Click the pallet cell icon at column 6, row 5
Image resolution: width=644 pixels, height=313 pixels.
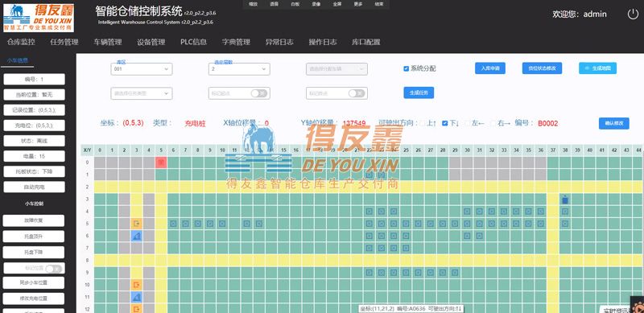pos(173,224)
